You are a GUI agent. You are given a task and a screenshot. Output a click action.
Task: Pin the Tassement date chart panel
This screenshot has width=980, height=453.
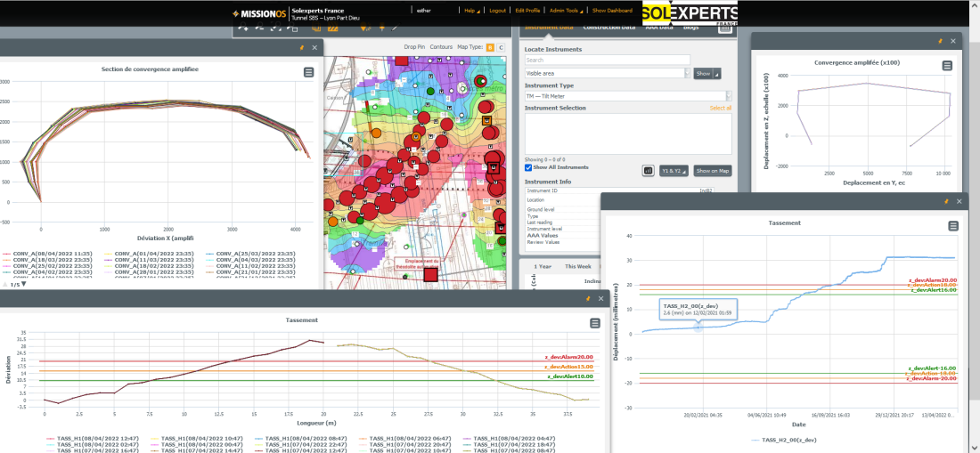point(946,201)
